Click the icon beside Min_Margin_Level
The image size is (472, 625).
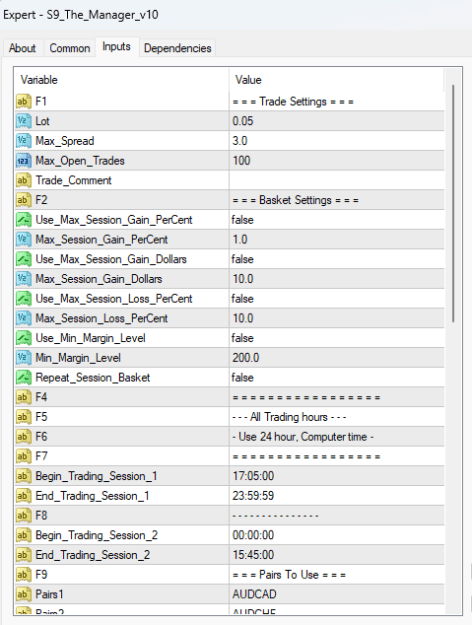[24, 358]
